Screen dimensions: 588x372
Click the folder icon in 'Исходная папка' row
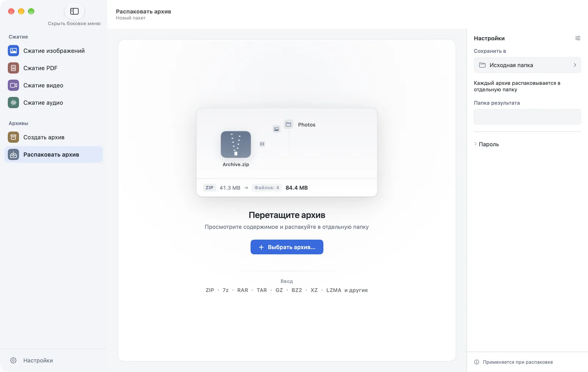(x=483, y=65)
